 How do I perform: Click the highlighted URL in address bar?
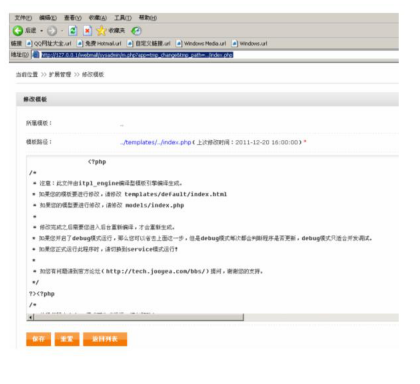(x=137, y=55)
